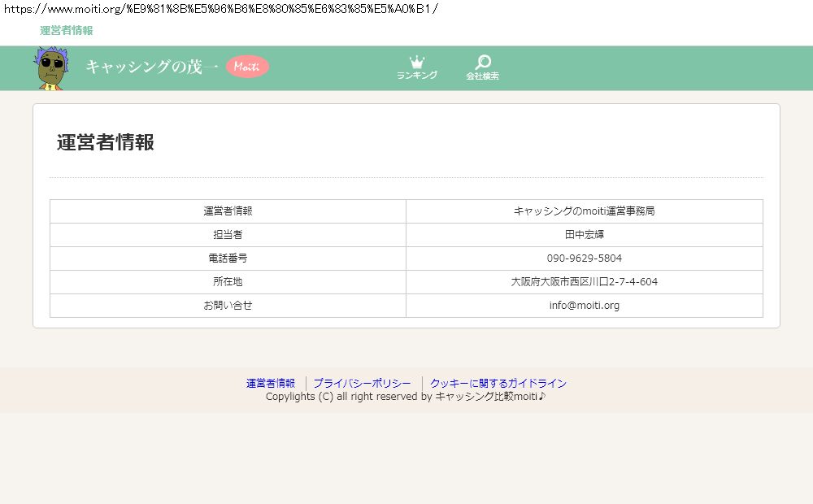Click the page URL text at top
The image size is (813, 504).
pyautogui.click(x=220, y=10)
